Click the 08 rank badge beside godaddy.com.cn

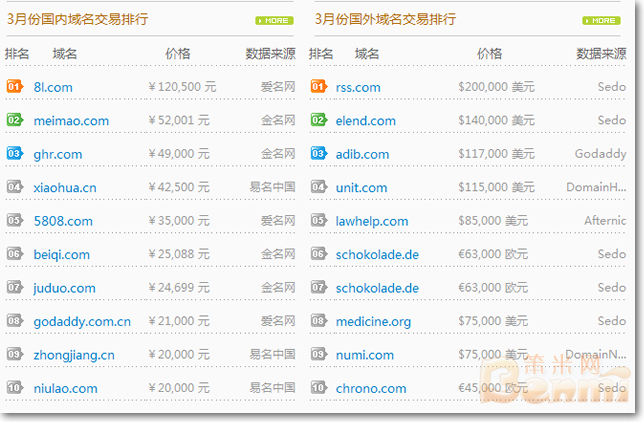15,321
